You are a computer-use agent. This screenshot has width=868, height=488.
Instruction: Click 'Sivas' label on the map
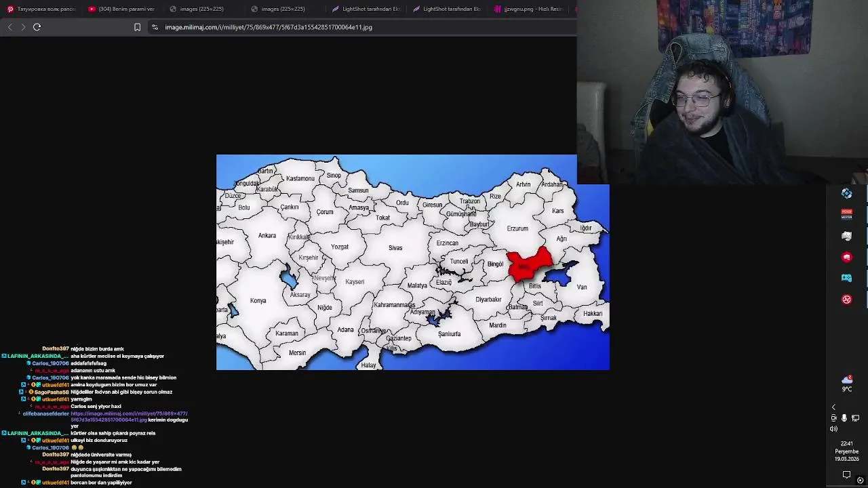(395, 248)
